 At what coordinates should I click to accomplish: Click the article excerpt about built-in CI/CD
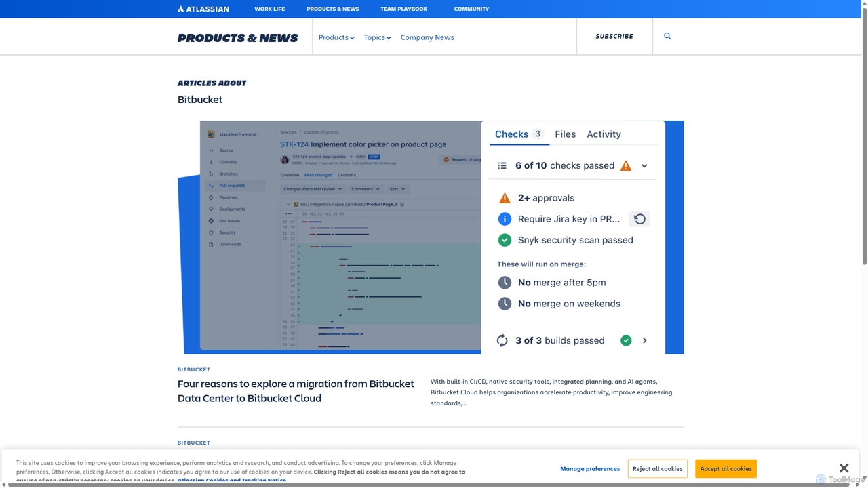point(551,392)
